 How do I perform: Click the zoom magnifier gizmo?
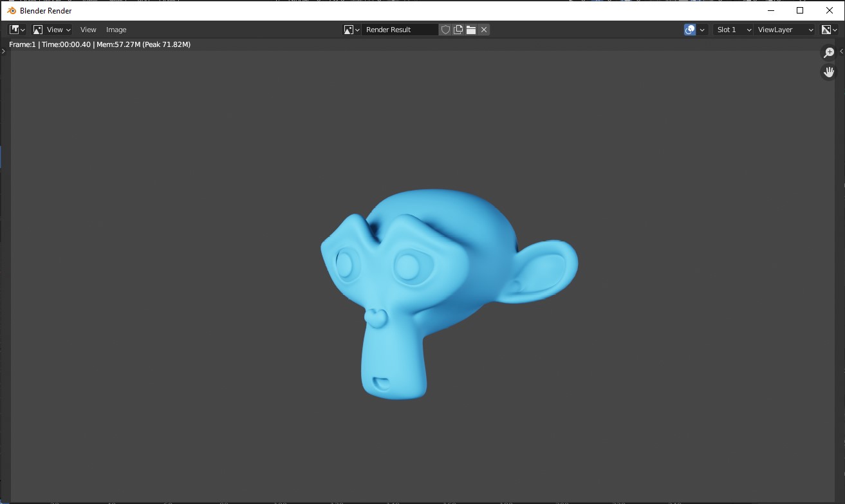pyautogui.click(x=829, y=53)
